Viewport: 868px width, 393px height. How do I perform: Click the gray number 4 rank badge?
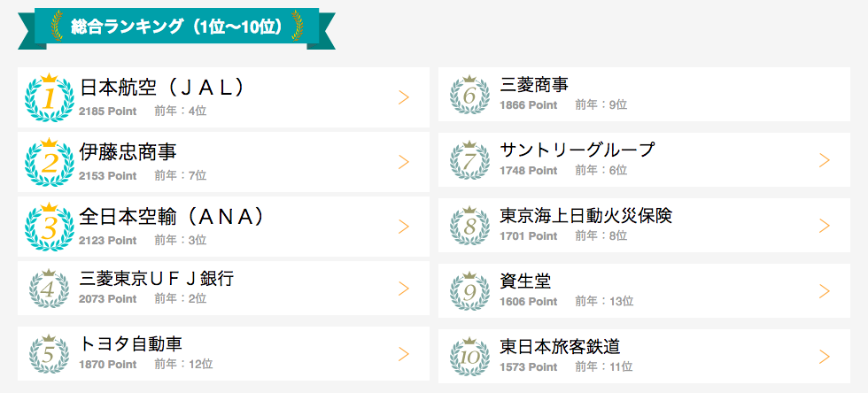(x=50, y=289)
